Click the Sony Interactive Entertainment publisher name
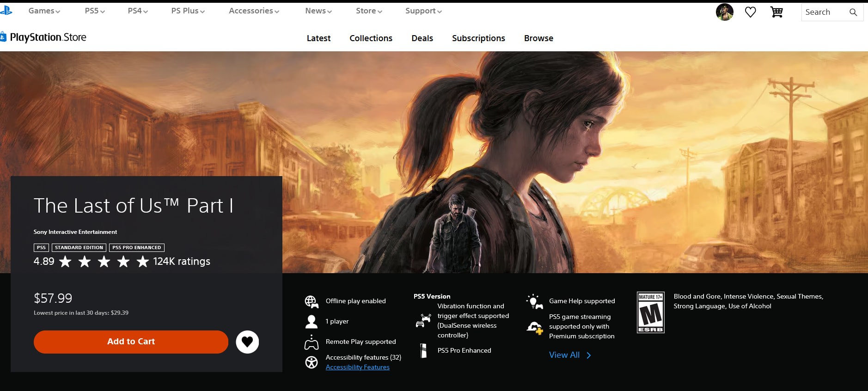Screen dimensions: 868x391 point(75,232)
